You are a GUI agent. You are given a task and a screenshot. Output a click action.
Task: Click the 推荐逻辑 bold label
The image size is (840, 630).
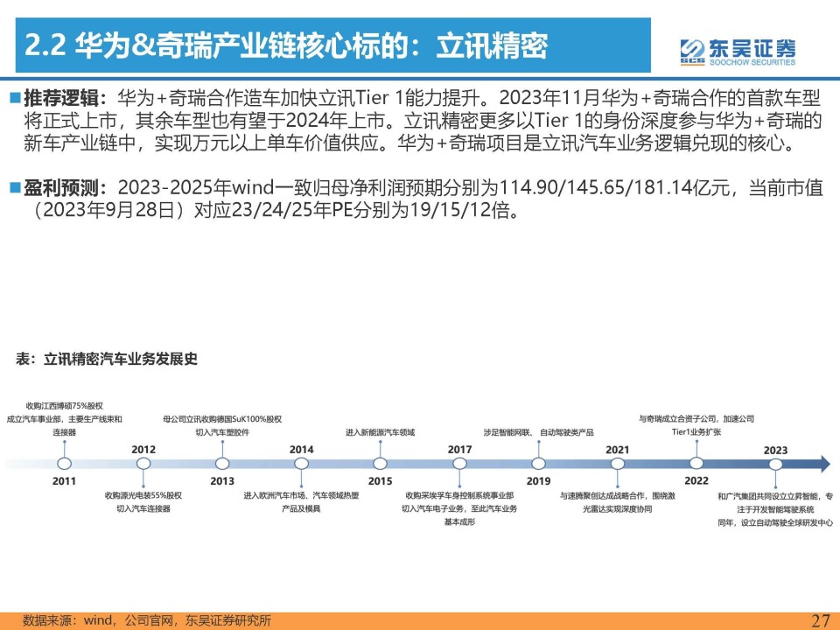pyautogui.click(x=60, y=98)
